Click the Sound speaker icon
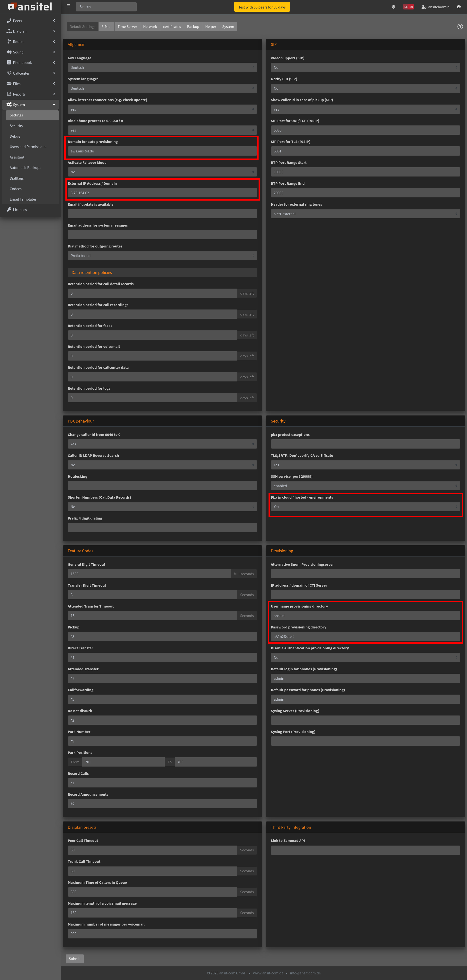This screenshot has height=980, width=467. pyautogui.click(x=9, y=52)
